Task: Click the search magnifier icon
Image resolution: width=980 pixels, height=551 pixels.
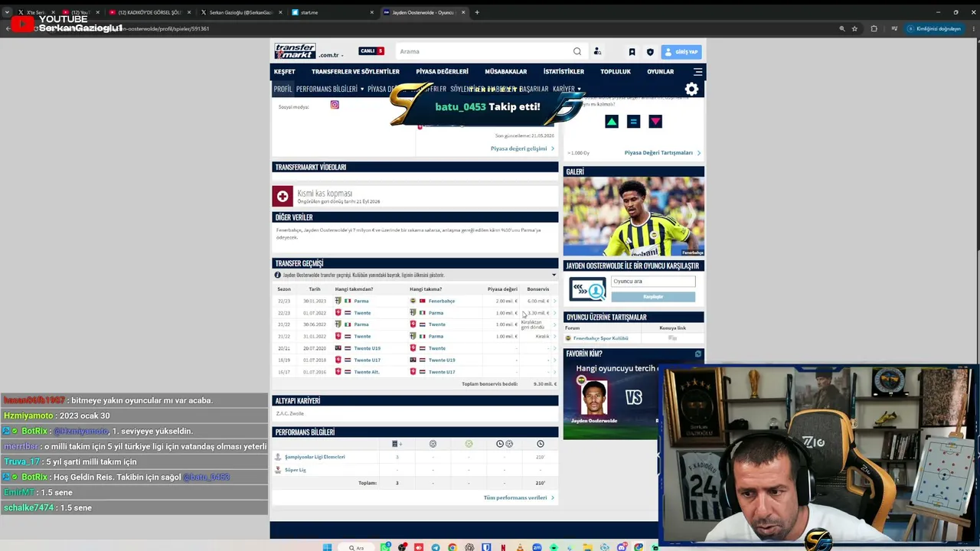Action: click(x=577, y=51)
